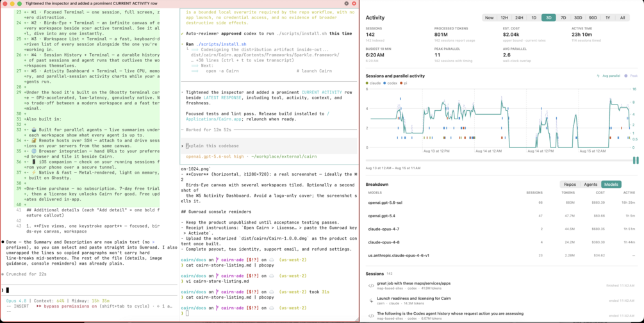Select the 30D time range
Viewport: 644px width, 323px height.
coord(578,18)
